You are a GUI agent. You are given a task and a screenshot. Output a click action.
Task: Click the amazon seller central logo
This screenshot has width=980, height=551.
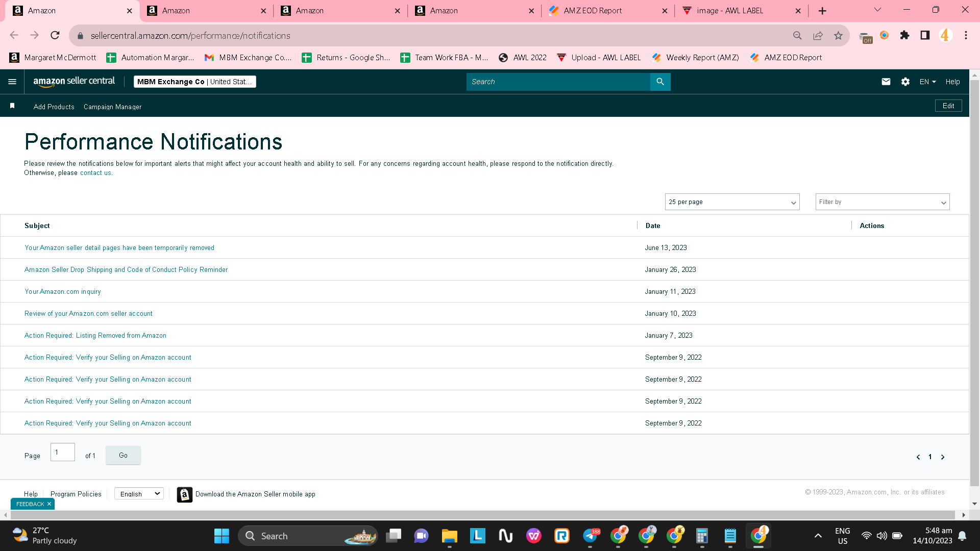point(74,82)
